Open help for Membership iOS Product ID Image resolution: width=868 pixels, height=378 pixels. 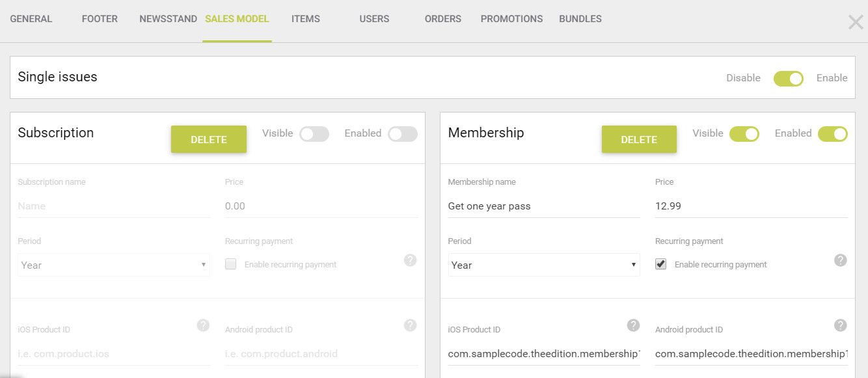tap(633, 325)
